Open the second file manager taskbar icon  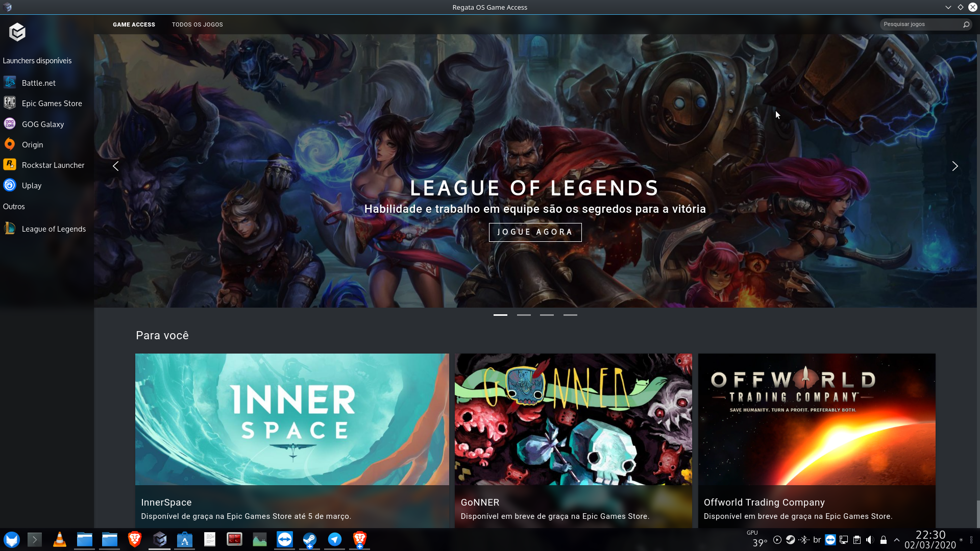point(110,539)
